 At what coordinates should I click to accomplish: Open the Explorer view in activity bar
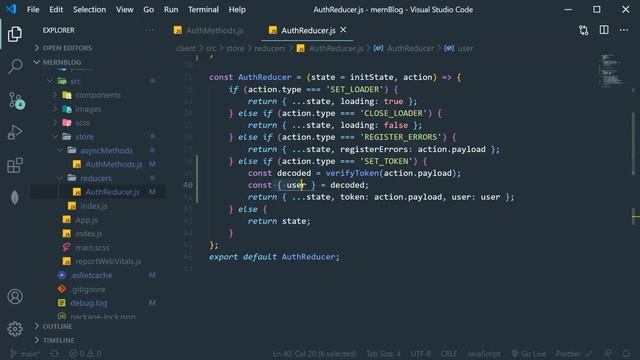coord(15,34)
